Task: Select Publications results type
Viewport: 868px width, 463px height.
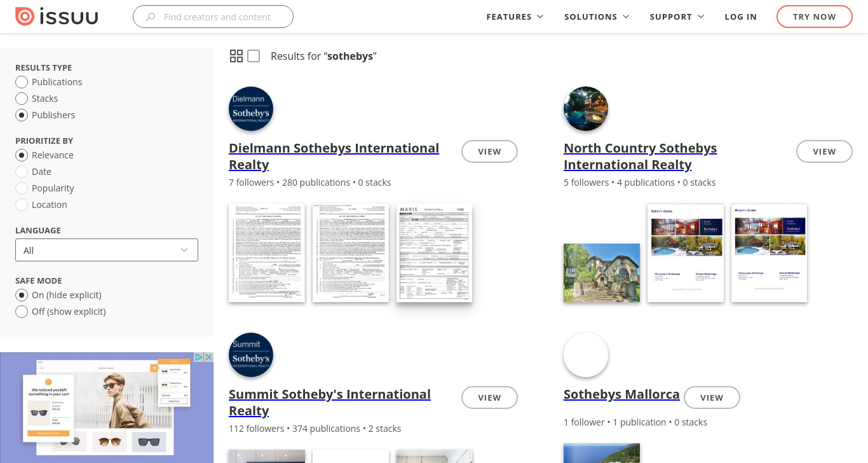Action: tap(22, 82)
